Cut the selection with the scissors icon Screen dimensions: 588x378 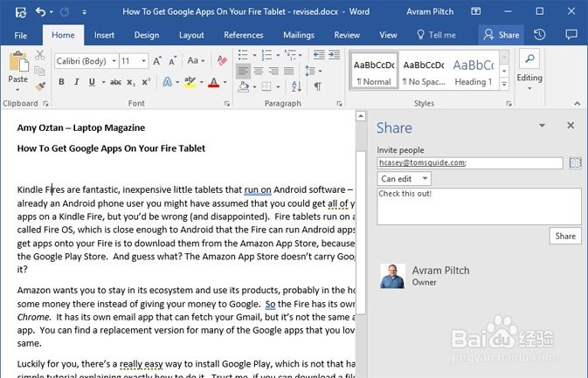39,55
